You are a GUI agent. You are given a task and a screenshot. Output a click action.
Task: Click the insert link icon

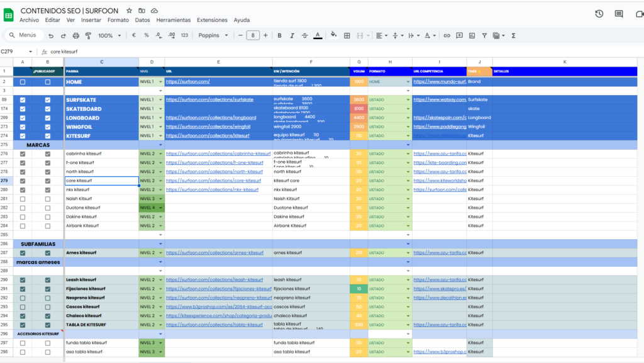pos(447,36)
